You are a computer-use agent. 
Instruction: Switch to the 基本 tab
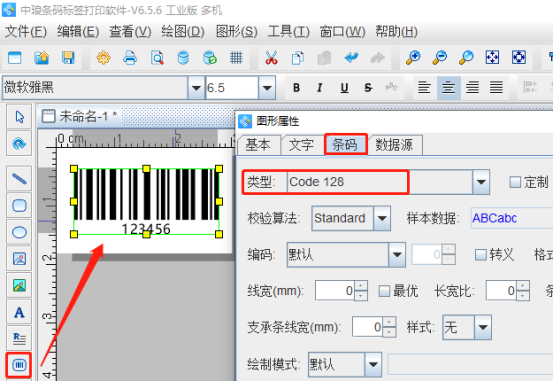[x=258, y=145]
